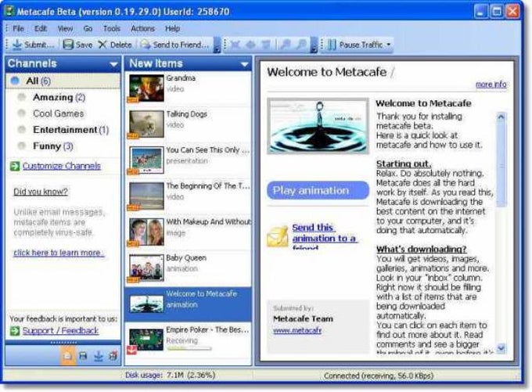Select the Entertainment channel radio button

(22, 130)
